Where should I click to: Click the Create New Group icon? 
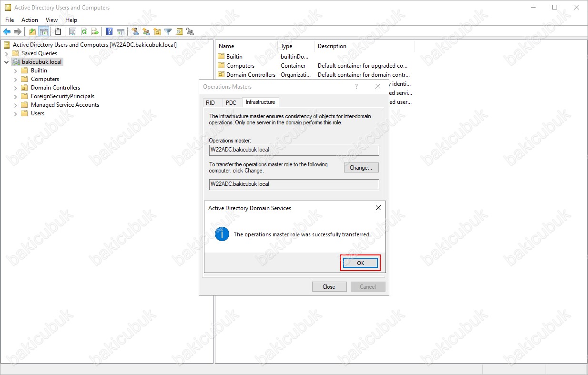click(x=146, y=32)
